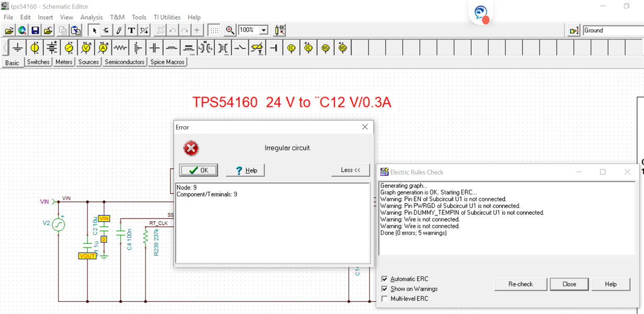Place an ammeter component

tap(103, 48)
